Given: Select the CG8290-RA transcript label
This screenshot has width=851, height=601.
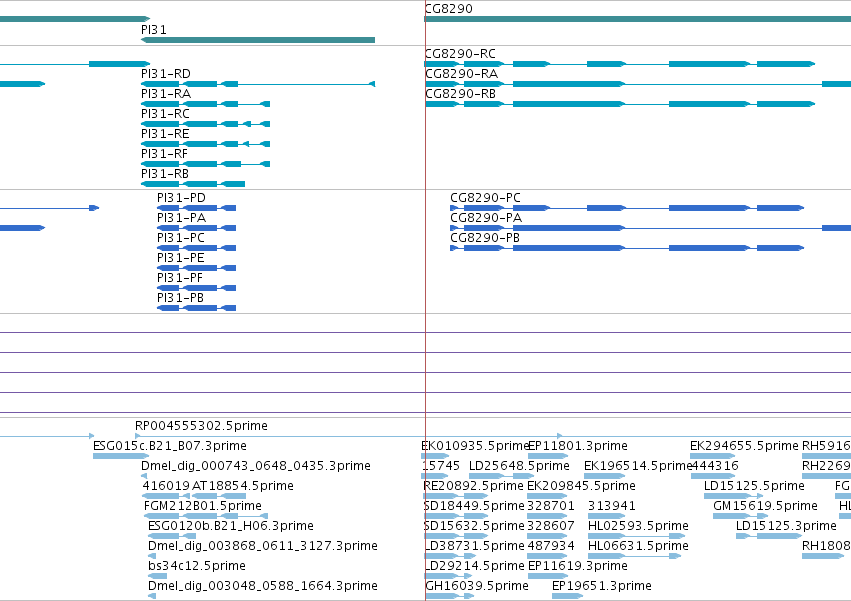Looking at the screenshot, I should point(461,74).
